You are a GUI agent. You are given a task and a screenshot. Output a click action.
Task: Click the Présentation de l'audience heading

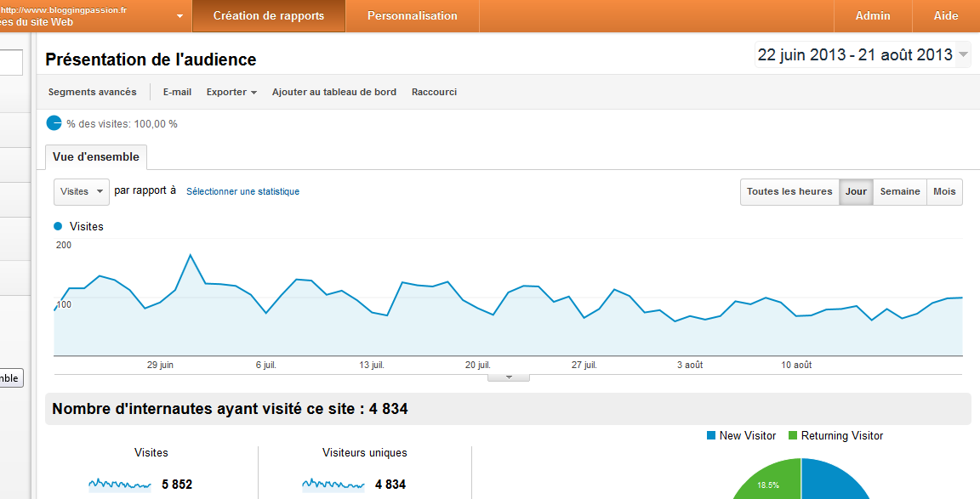click(151, 60)
